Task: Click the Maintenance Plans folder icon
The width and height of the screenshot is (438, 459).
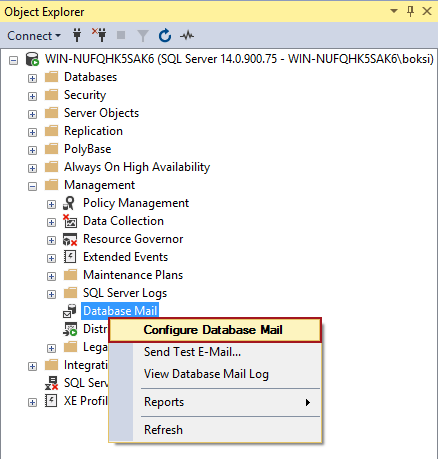Action: click(x=70, y=275)
